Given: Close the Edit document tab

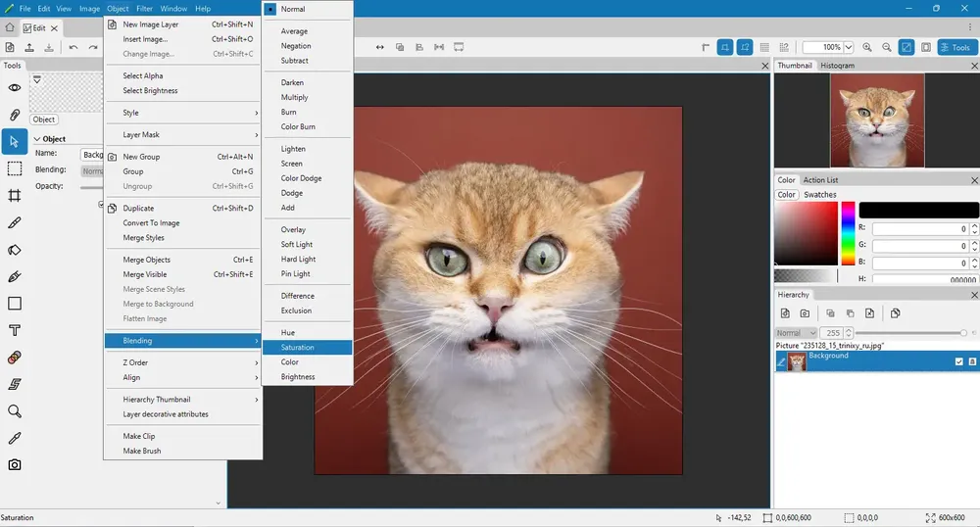Looking at the screenshot, I should pos(54,28).
